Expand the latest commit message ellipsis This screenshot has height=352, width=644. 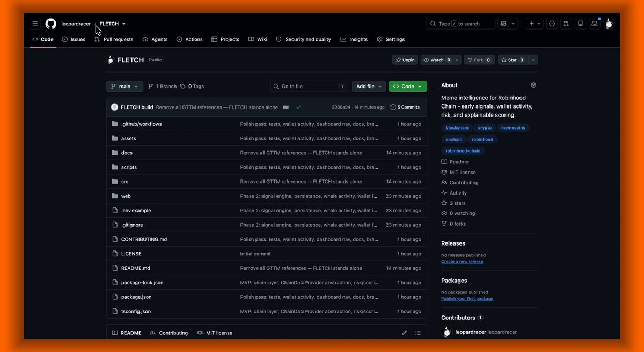[286, 107]
